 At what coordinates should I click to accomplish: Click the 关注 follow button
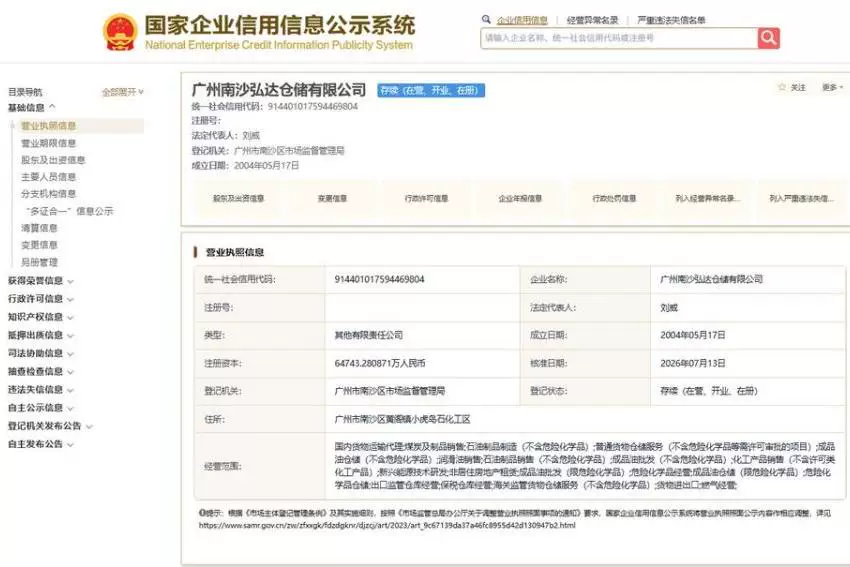(x=793, y=87)
